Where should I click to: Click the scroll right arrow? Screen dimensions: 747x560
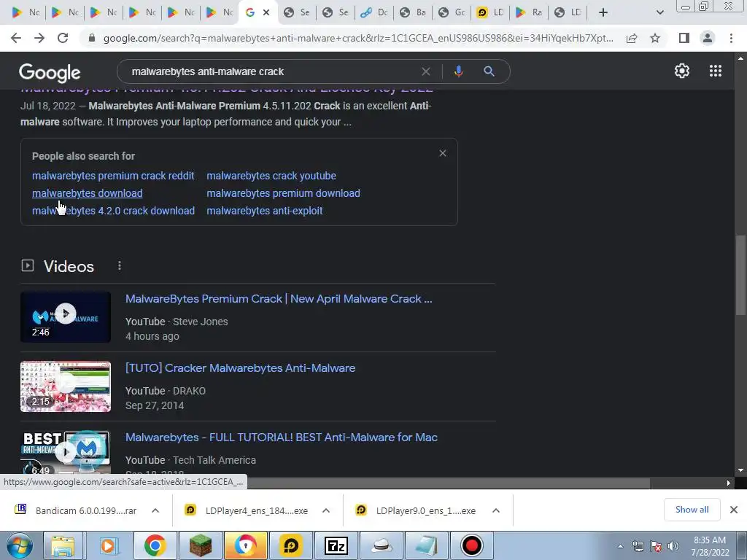(x=729, y=483)
